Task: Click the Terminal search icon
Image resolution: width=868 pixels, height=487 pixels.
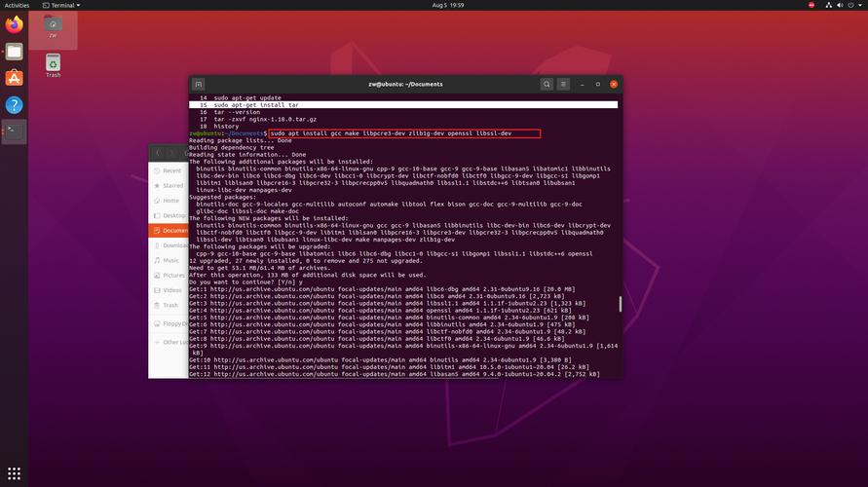Action: coord(547,85)
